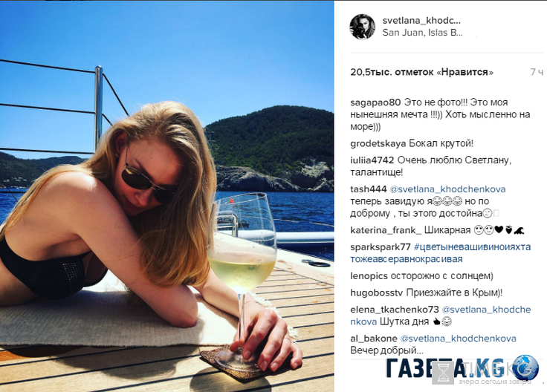
Task: Open commenter grodetskaya's profile
Action: point(378,143)
